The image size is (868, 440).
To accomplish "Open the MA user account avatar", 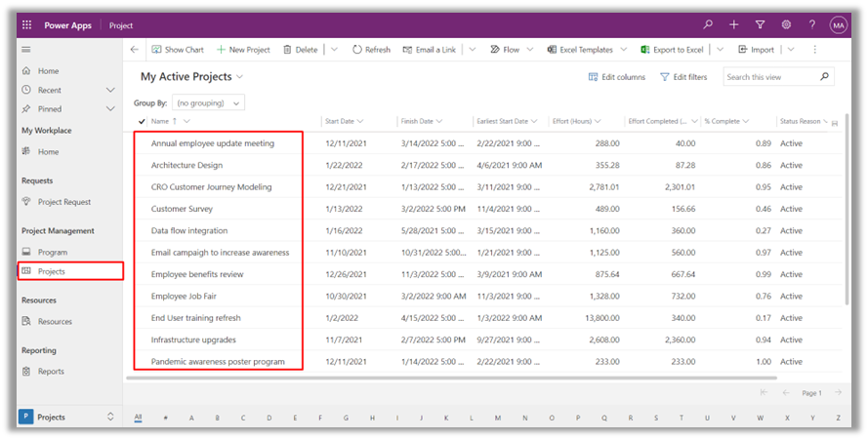I will [x=838, y=25].
